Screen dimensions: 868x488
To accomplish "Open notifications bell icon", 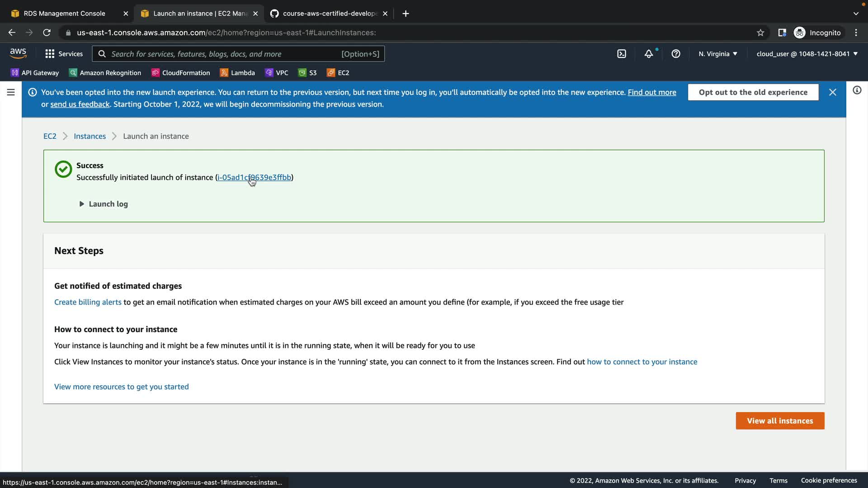I will coord(649,54).
